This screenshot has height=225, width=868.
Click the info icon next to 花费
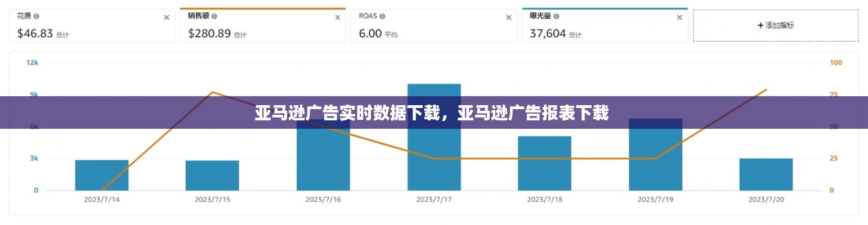(37, 16)
